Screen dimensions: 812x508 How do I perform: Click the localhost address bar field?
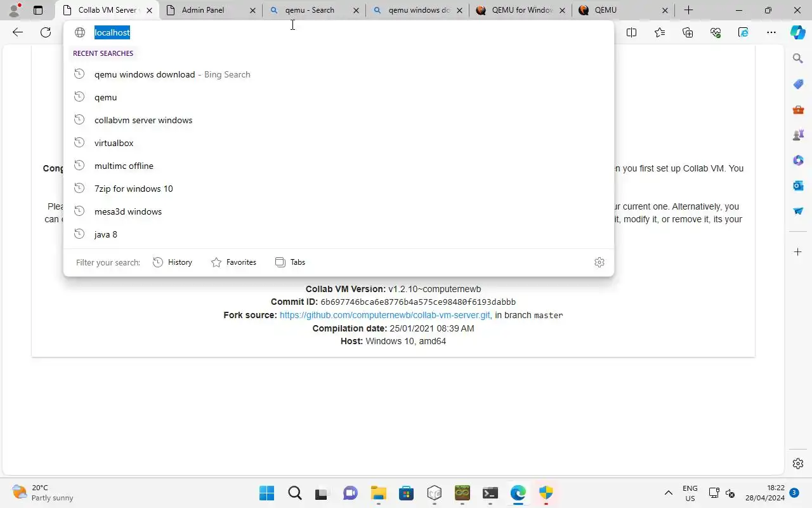[x=339, y=32]
